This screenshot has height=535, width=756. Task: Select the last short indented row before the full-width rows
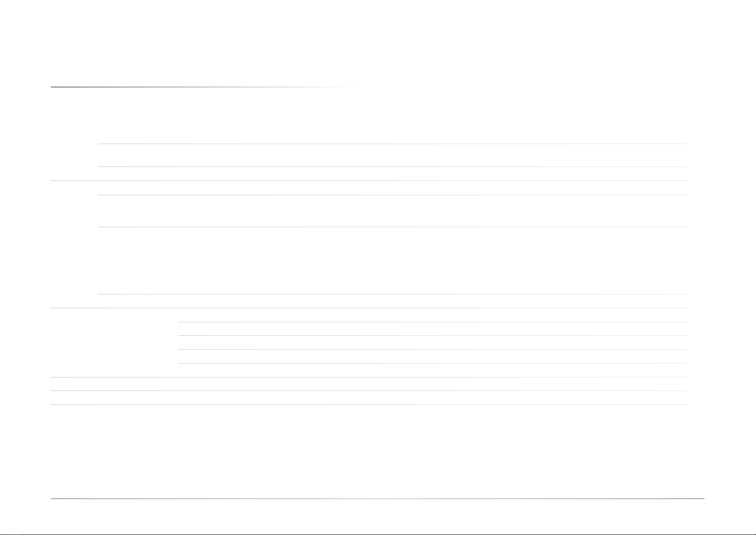(x=433, y=370)
